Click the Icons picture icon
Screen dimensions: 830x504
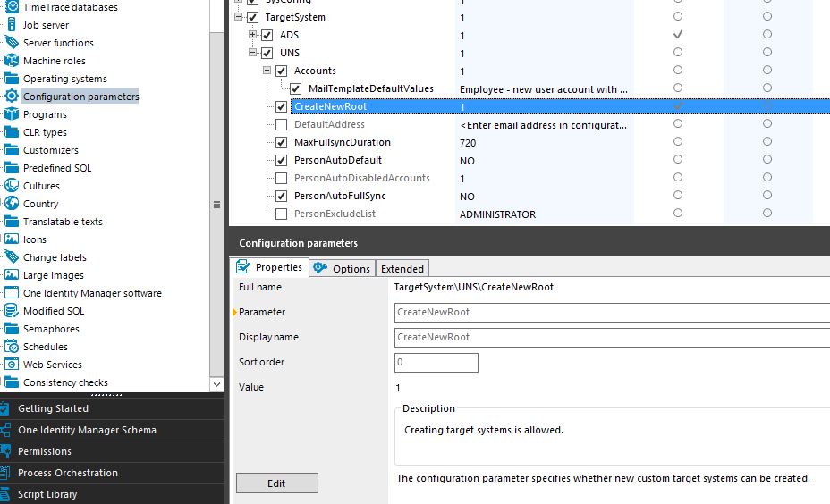(x=11, y=239)
